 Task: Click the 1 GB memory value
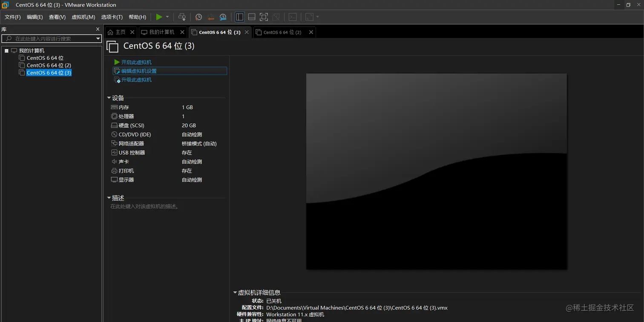pos(187,107)
